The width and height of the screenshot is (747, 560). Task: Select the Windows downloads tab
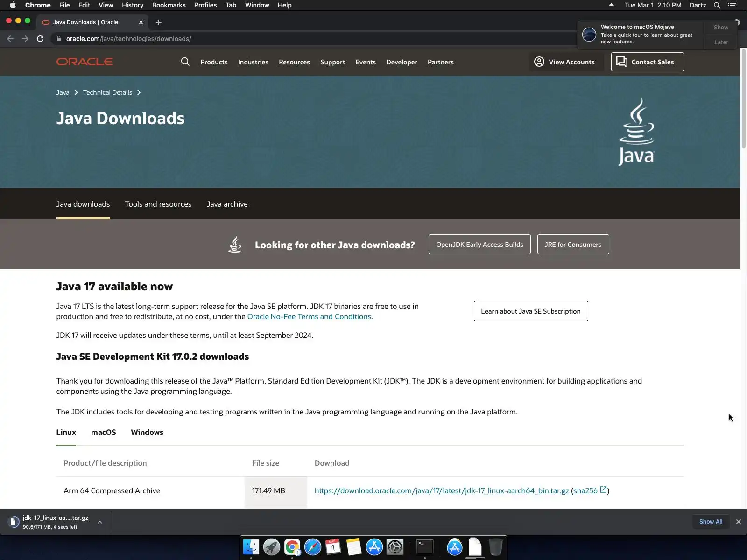(147, 432)
